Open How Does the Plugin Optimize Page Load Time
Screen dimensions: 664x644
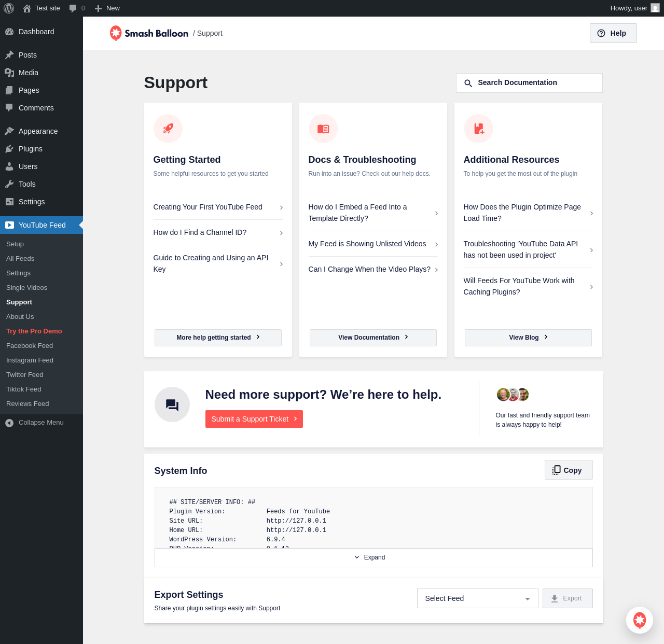tap(528, 213)
